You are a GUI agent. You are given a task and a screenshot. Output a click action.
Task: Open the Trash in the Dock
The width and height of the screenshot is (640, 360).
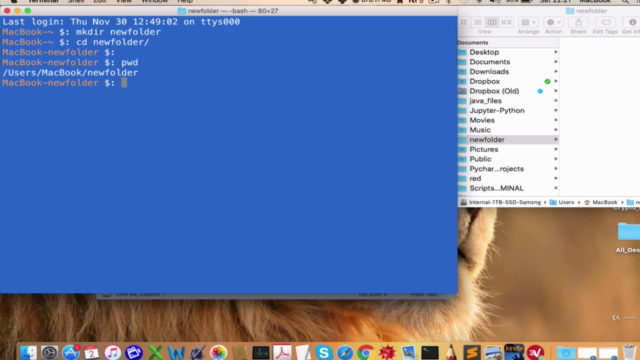tap(629, 352)
